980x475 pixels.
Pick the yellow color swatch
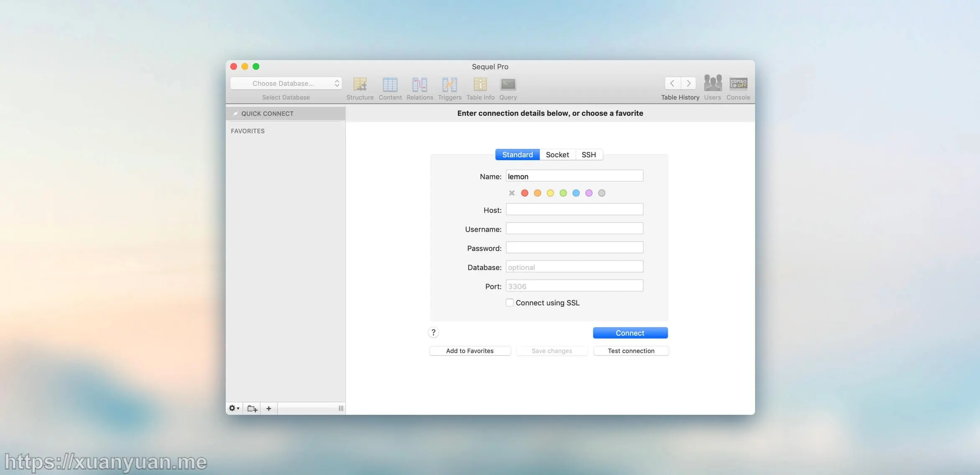[x=550, y=193]
